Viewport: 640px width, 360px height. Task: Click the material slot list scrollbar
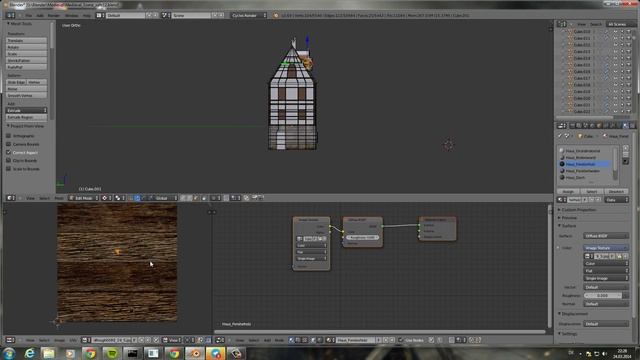coord(615,163)
